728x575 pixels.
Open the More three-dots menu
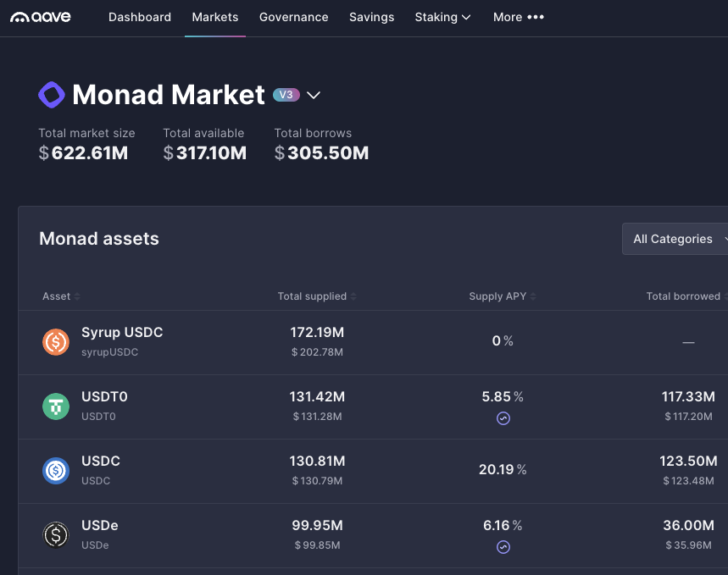(519, 17)
